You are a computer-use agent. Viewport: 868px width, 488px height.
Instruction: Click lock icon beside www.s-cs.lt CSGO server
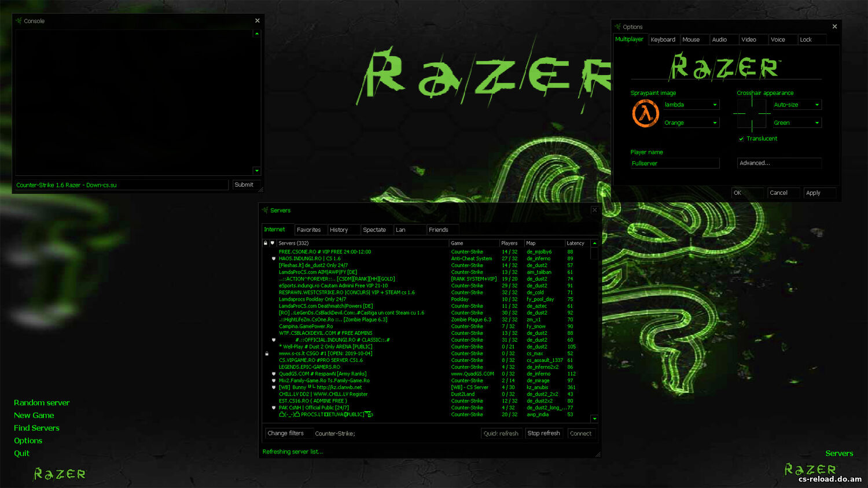click(267, 354)
